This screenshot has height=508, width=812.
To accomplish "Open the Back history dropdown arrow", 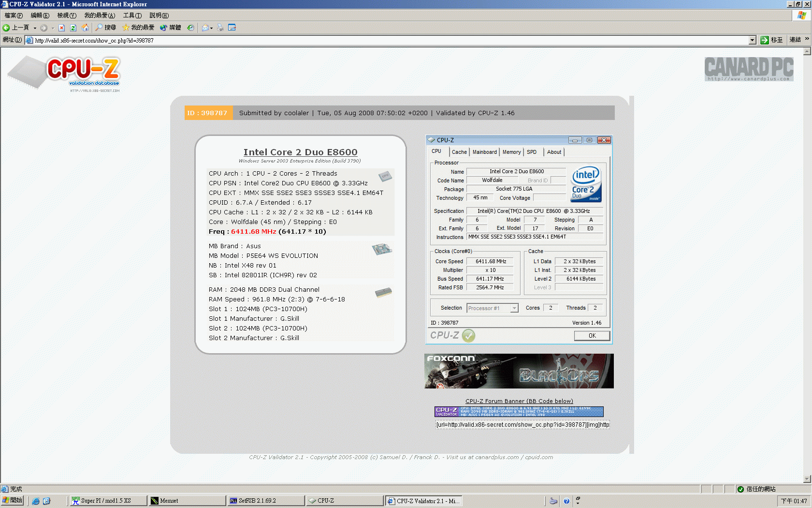I will (35, 28).
